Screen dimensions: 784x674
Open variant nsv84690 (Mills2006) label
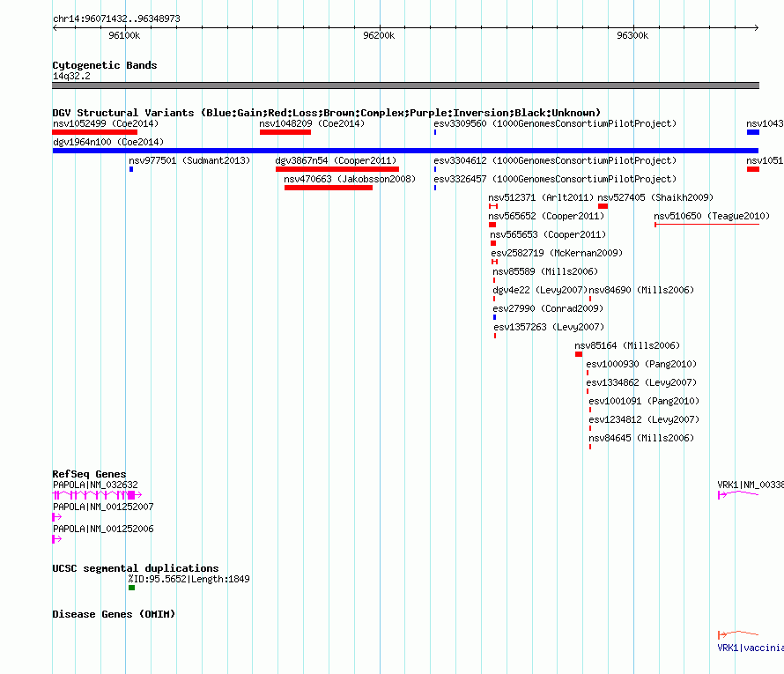[641, 290]
